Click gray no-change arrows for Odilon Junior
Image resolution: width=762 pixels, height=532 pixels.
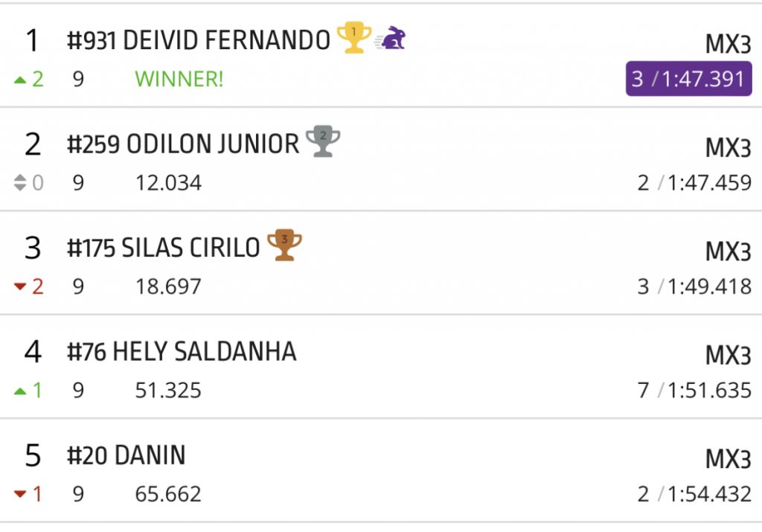click(x=20, y=182)
